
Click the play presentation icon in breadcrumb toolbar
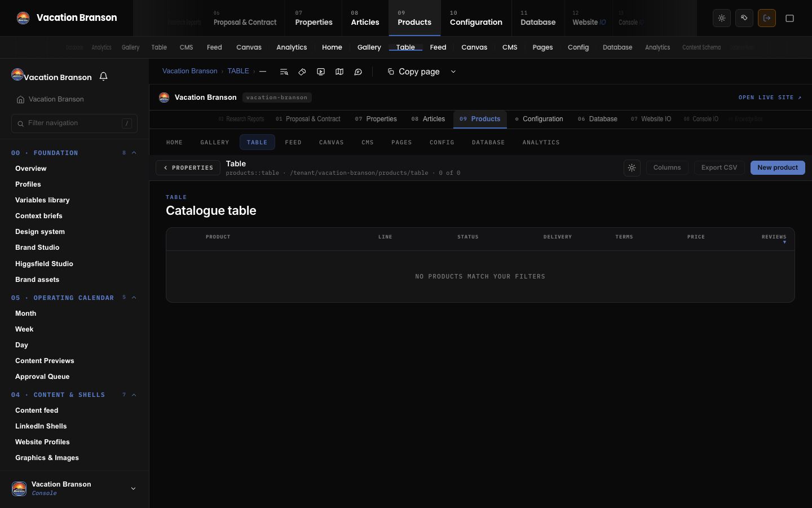pyautogui.click(x=321, y=72)
